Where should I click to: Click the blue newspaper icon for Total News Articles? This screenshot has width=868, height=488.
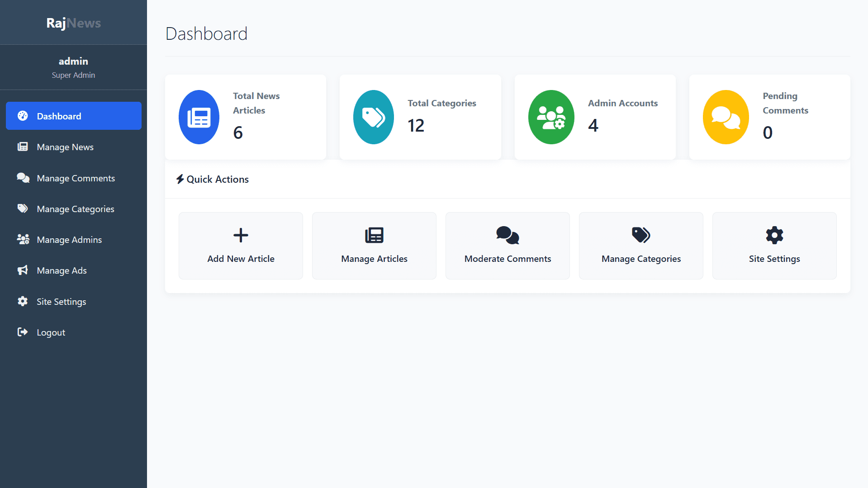click(x=199, y=117)
